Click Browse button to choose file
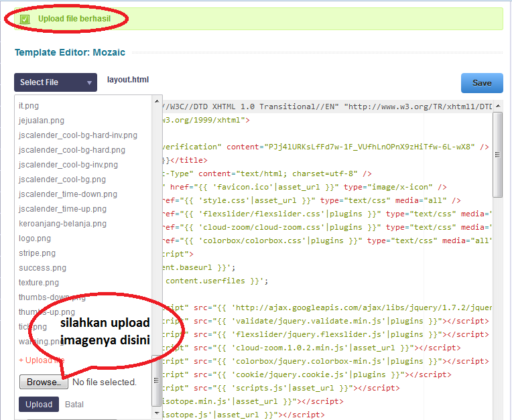This screenshot has width=512, height=420. click(44, 382)
